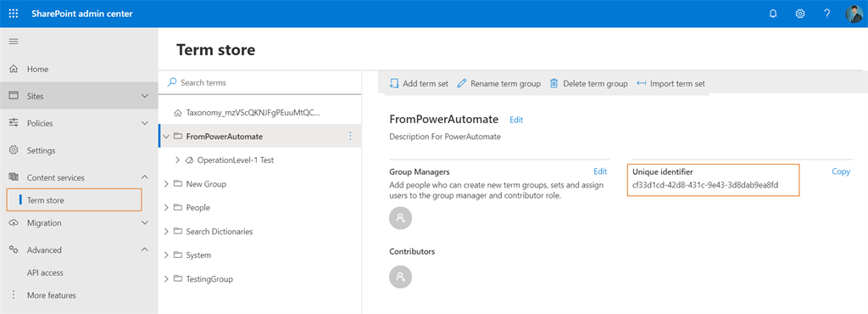Click the Taxonomy home icon

(178, 112)
